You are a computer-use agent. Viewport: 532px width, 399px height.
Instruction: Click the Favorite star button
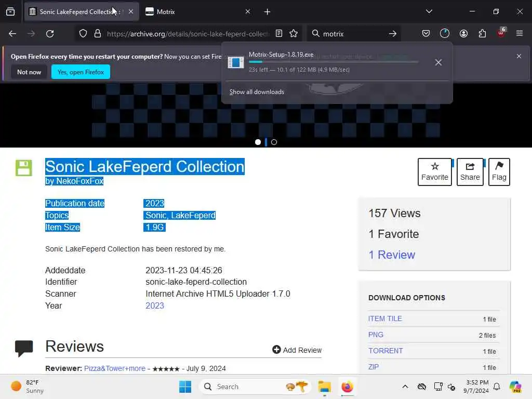coord(435,172)
